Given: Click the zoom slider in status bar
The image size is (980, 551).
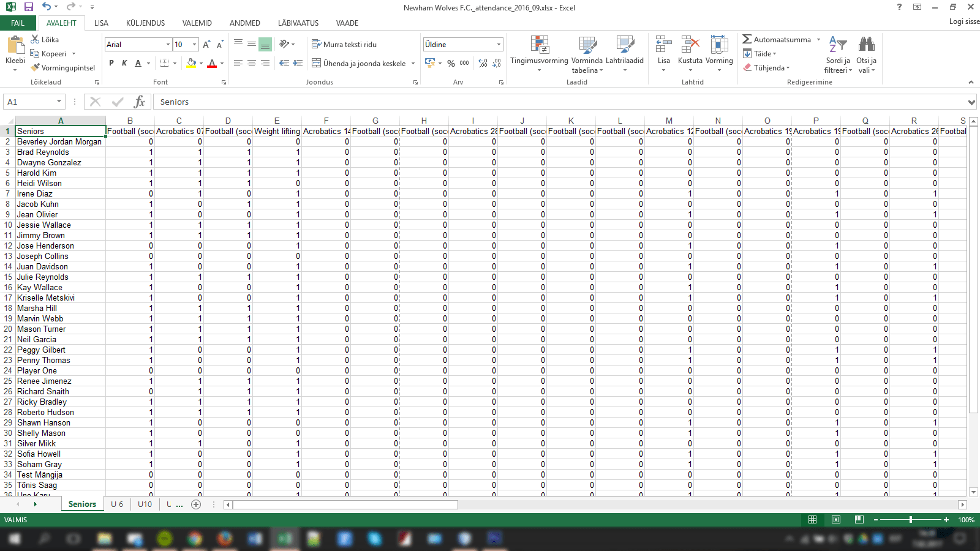Looking at the screenshot, I should click(x=911, y=520).
